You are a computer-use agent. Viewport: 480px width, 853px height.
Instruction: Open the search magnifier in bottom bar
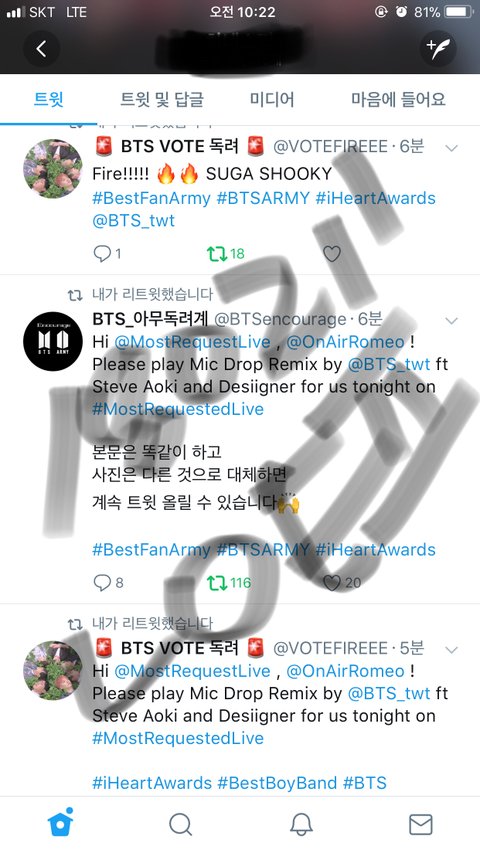tap(181, 825)
